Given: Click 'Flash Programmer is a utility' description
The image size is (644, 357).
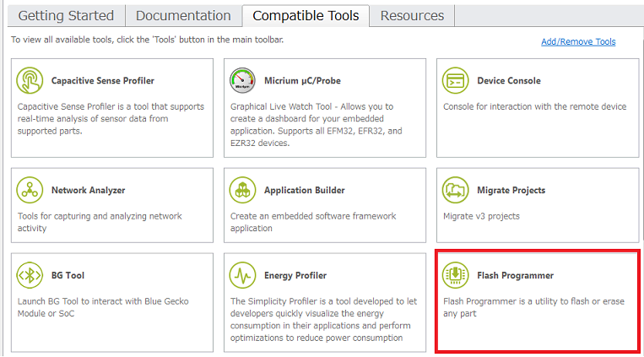Looking at the screenshot, I should [x=533, y=307].
